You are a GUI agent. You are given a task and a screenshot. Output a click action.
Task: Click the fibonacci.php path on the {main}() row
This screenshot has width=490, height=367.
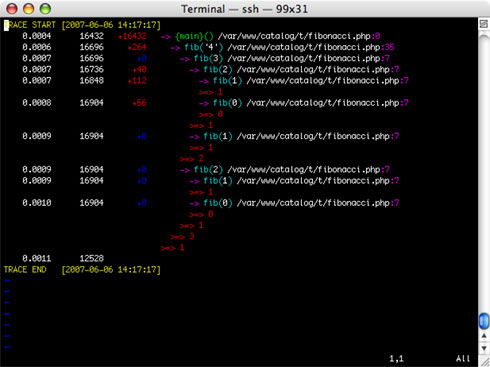coord(294,36)
